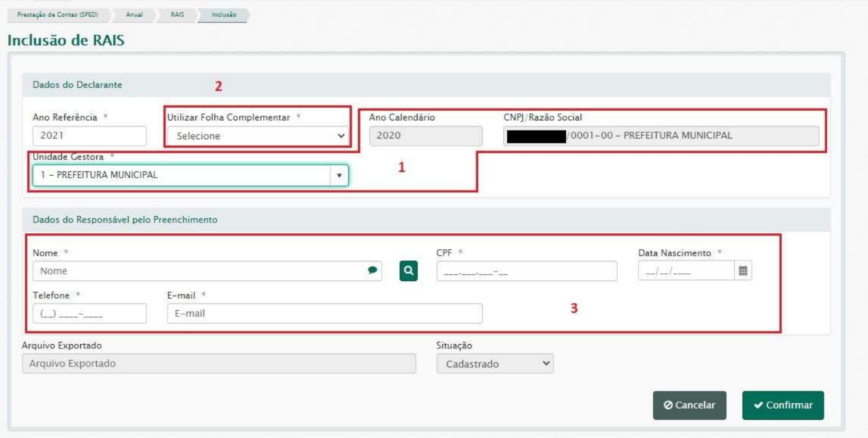868x438 pixels.
Task: Open the Situação dropdown
Action: 494,364
